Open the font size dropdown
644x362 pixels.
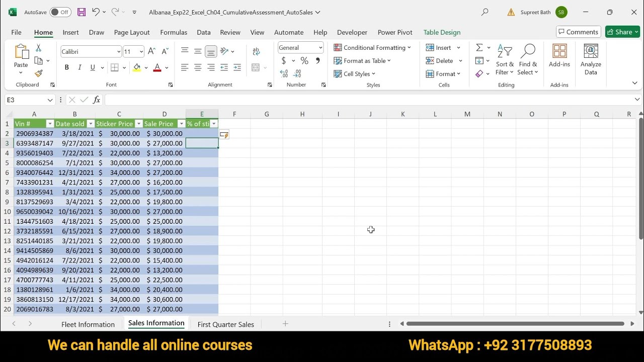tap(141, 51)
